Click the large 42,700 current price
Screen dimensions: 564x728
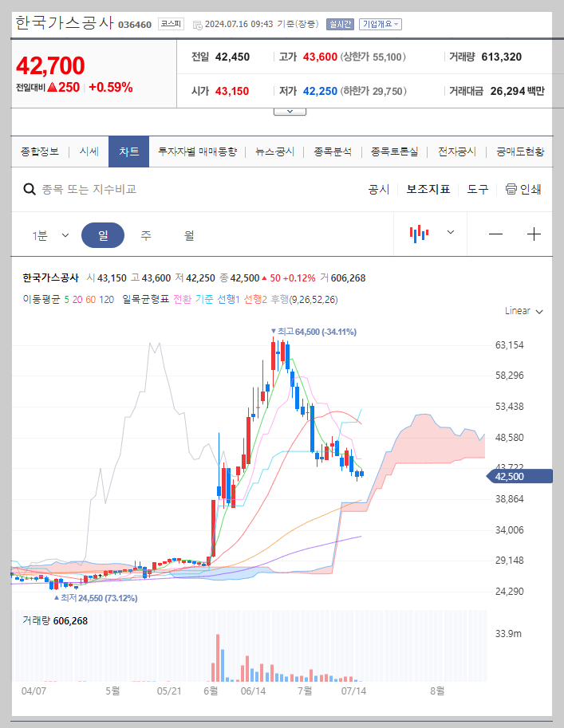click(50, 65)
